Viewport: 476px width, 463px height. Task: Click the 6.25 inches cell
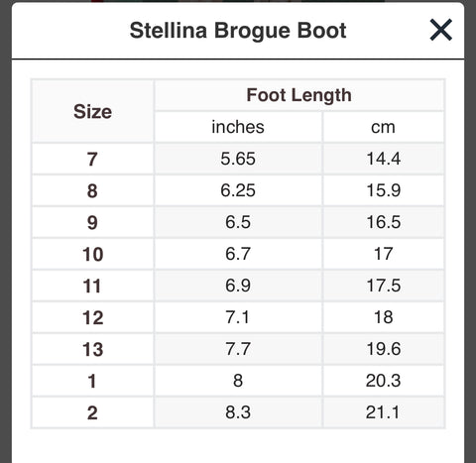click(x=238, y=190)
